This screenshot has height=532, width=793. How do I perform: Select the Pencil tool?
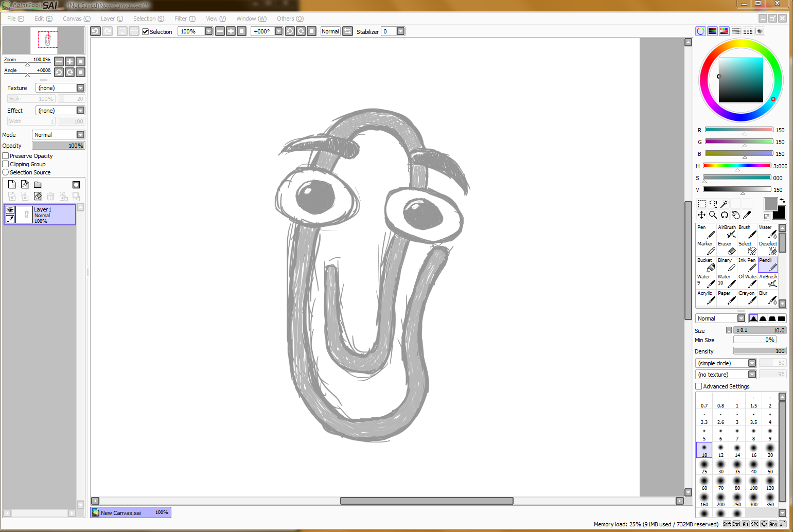coord(767,264)
